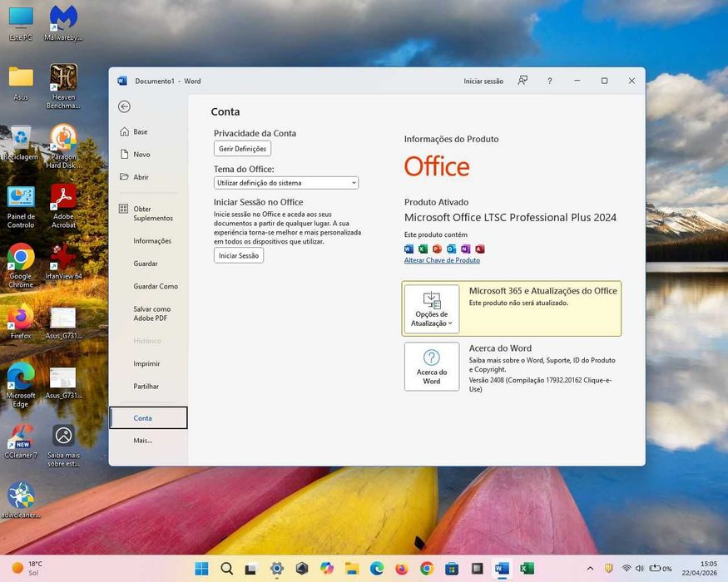Image resolution: width=728 pixels, height=582 pixels.
Task: Open Obter Suplementos in the sidebar
Action: pyautogui.click(x=148, y=214)
